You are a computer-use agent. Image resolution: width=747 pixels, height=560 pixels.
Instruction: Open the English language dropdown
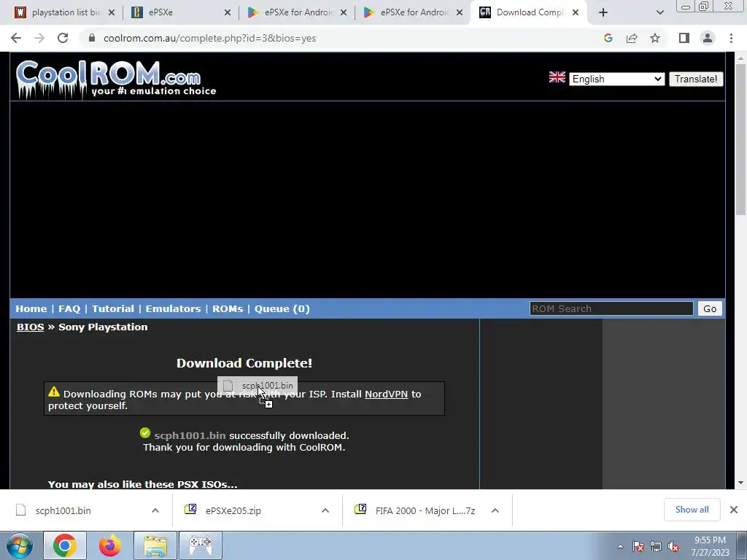(x=617, y=79)
